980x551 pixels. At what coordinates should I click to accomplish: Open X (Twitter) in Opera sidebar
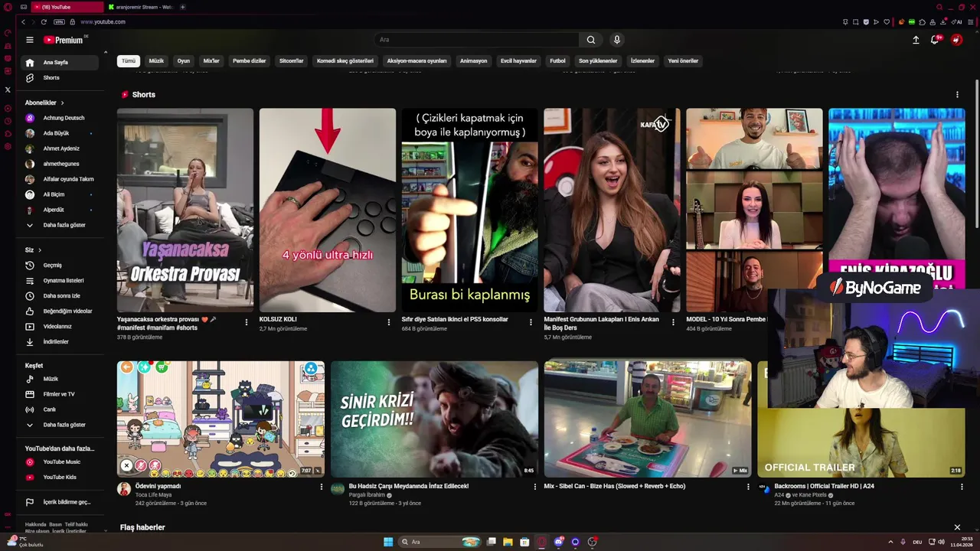click(x=8, y=90)
